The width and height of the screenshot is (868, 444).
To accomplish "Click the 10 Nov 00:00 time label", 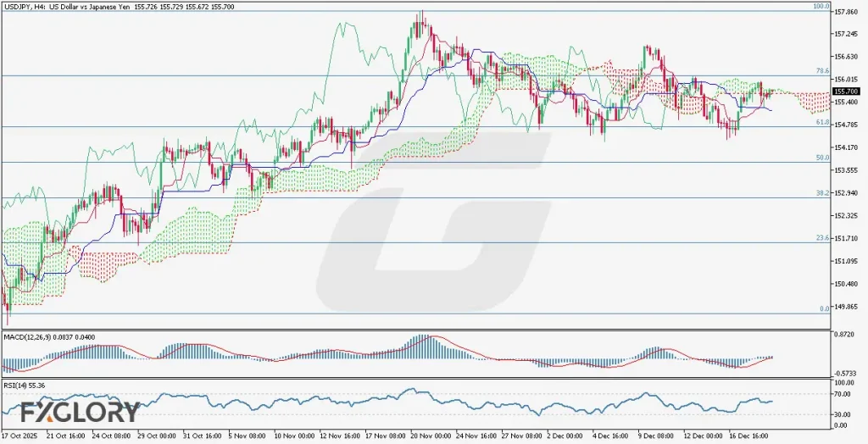I will 292,436.
